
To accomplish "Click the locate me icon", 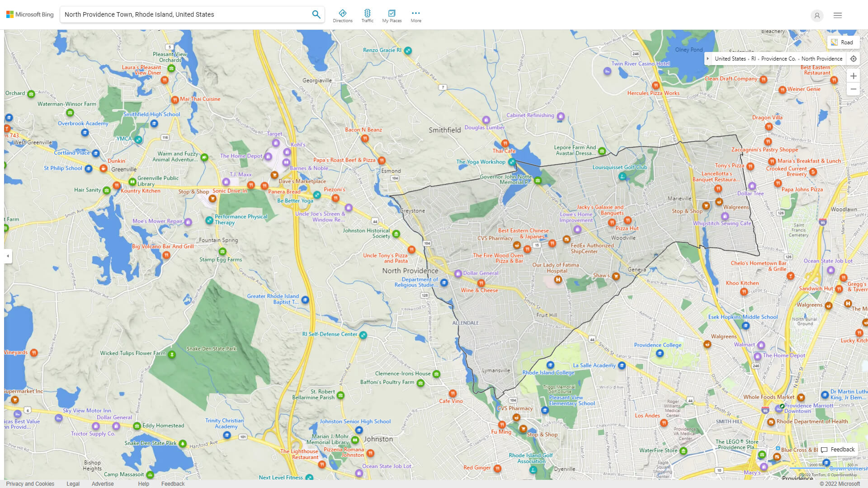I will point(853,59).
